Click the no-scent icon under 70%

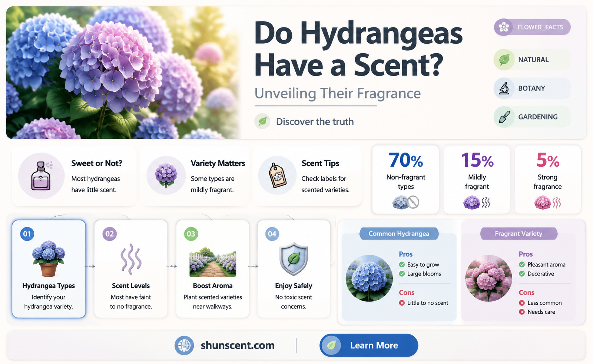(x=406, y=202)
